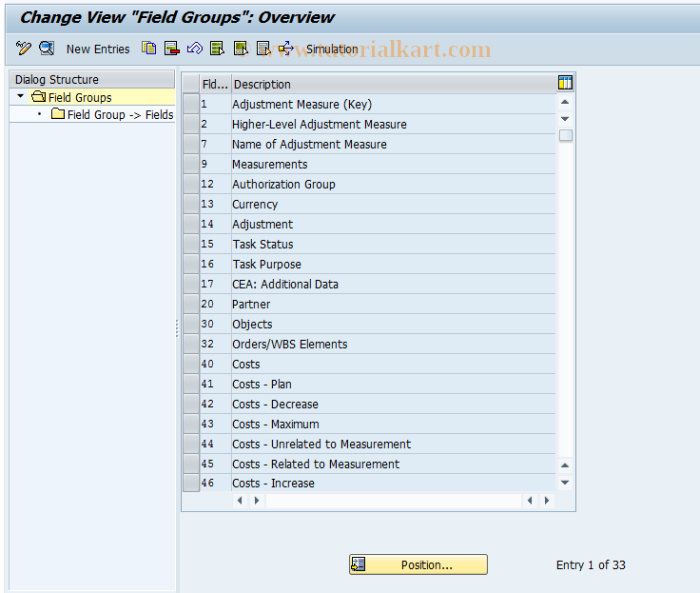Click the Costs - Increase cell
The height and width of the screenshot is (593, 700).
[394, 484]
